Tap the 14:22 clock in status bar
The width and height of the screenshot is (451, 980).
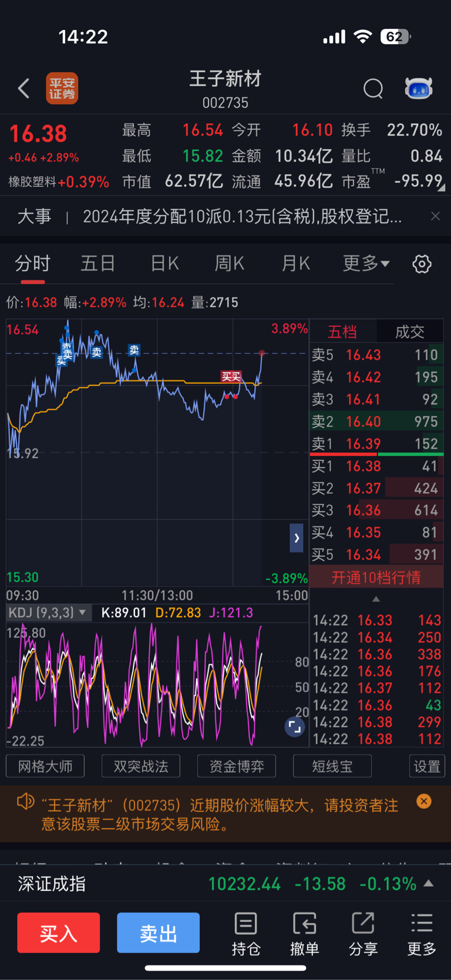[x=83, y=37]
